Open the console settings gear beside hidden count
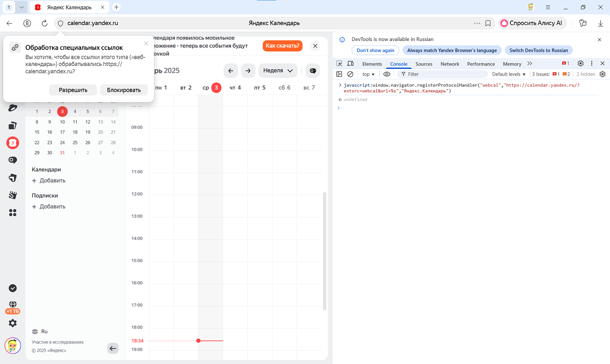 point(602,74)
